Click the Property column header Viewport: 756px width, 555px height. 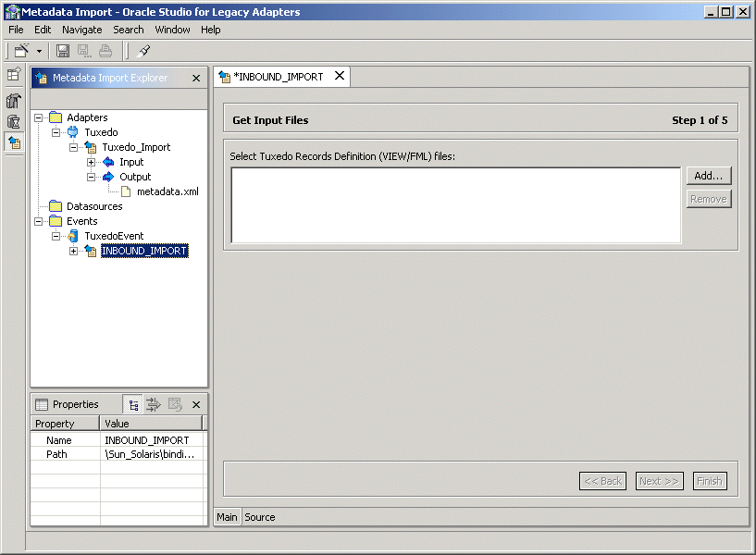tap(65, 424)
